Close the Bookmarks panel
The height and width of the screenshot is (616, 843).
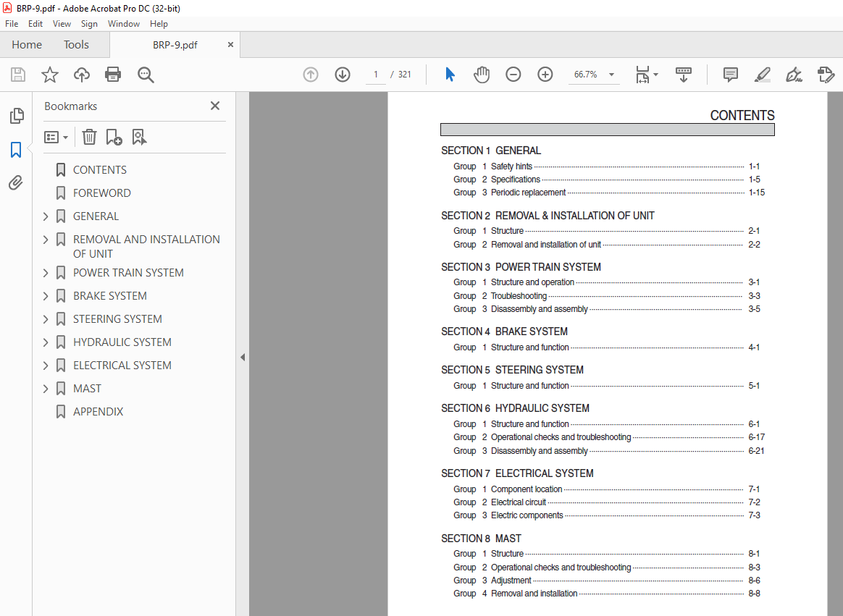coord(215,106)
